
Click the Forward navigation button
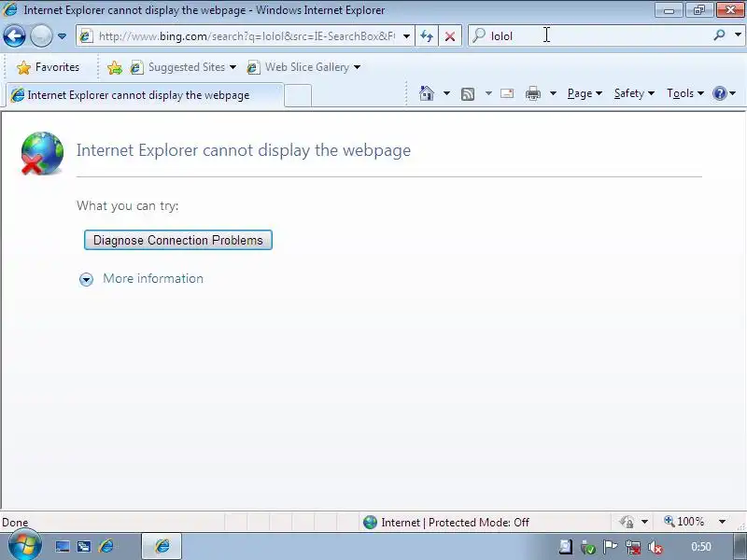click(41, 36)
